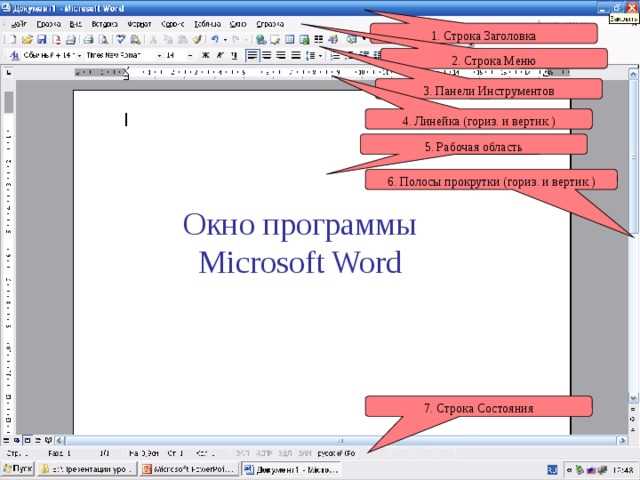This screenshot has height=480, width=640.
Task: Click the vertical scrollbar up arrow
Action: click(x=633, y=74)
